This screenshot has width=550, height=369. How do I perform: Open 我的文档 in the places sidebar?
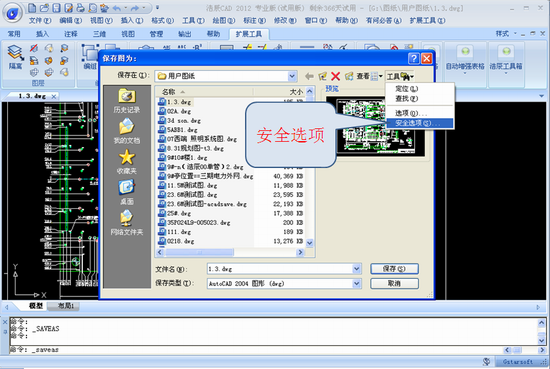tap(127, 131)
